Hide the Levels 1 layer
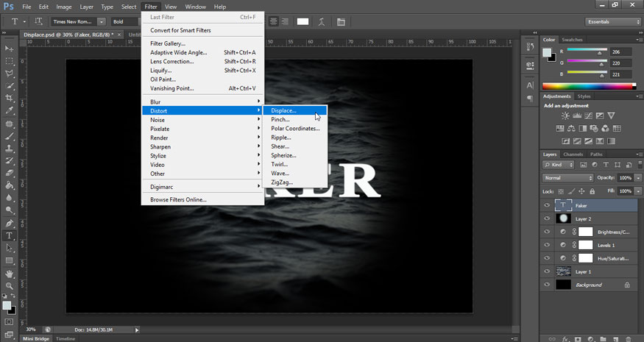 click(x=547, y=245)
